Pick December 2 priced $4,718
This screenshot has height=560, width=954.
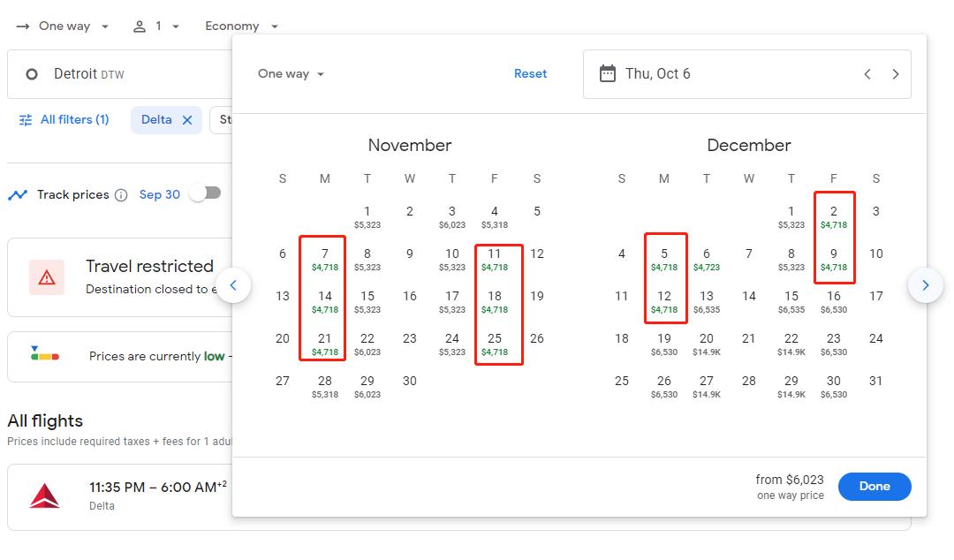(834, 216)
